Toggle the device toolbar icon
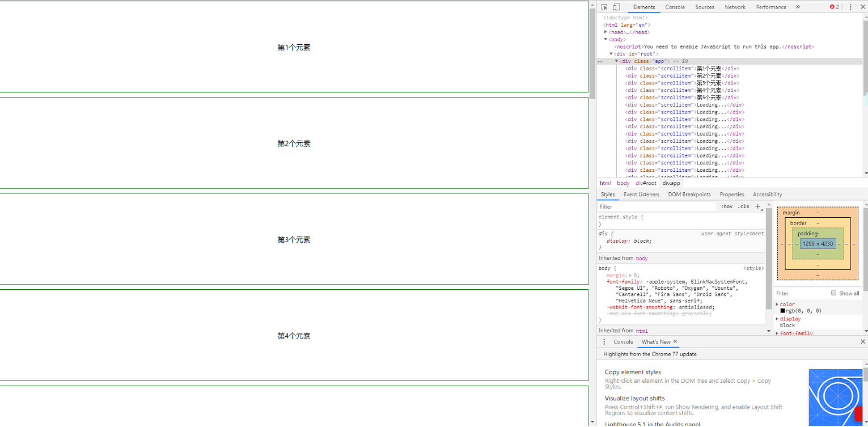 click(x=616, y=7)
